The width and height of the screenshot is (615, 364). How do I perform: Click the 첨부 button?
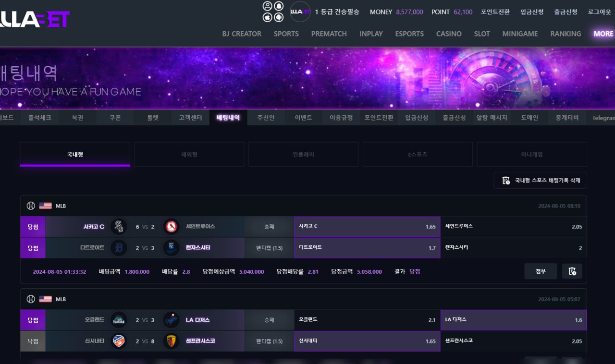click(x=541, y=271)
